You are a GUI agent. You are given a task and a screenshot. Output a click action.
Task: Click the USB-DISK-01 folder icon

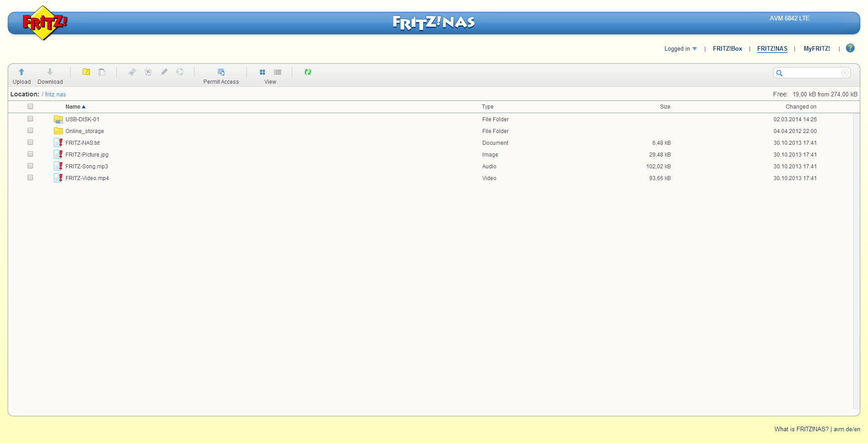pyautogui.click(x=58, y=119)
